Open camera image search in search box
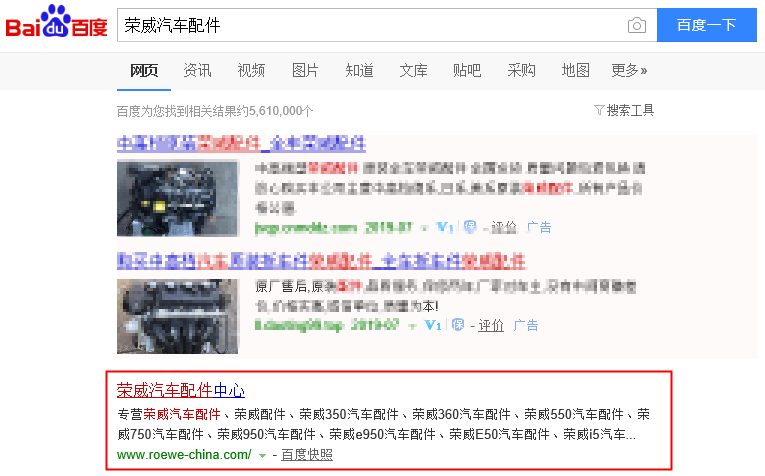 click(x=636, y=25)
